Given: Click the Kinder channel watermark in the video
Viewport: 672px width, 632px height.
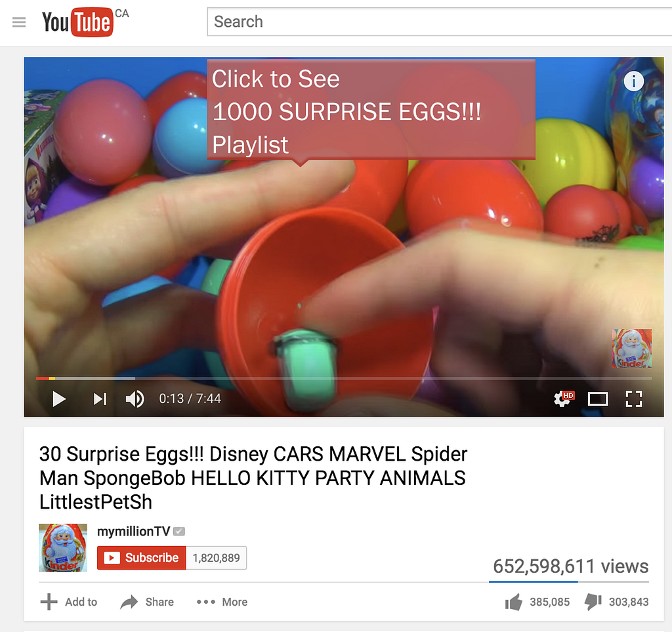Looking at the screenshot, I should tap(632, 348).
